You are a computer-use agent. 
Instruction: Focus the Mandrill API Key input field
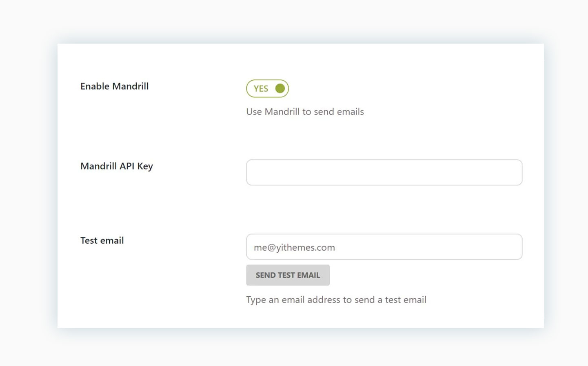(x=384, y=172)
